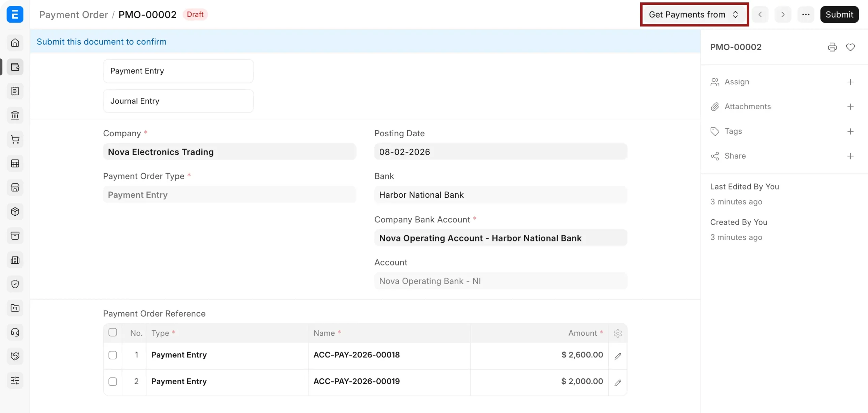Open table column settings gear icon
This screenshot has height=413, width=868.
coord(618,333)
